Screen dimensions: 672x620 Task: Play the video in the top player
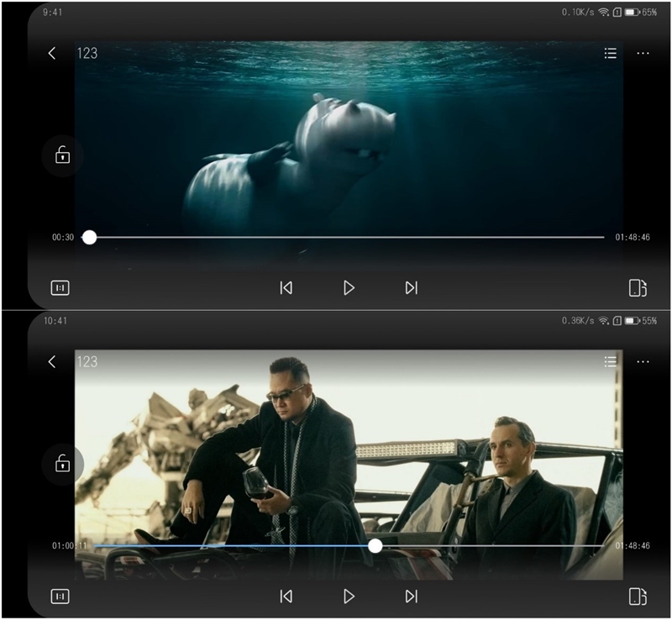(x=349, y=288)
